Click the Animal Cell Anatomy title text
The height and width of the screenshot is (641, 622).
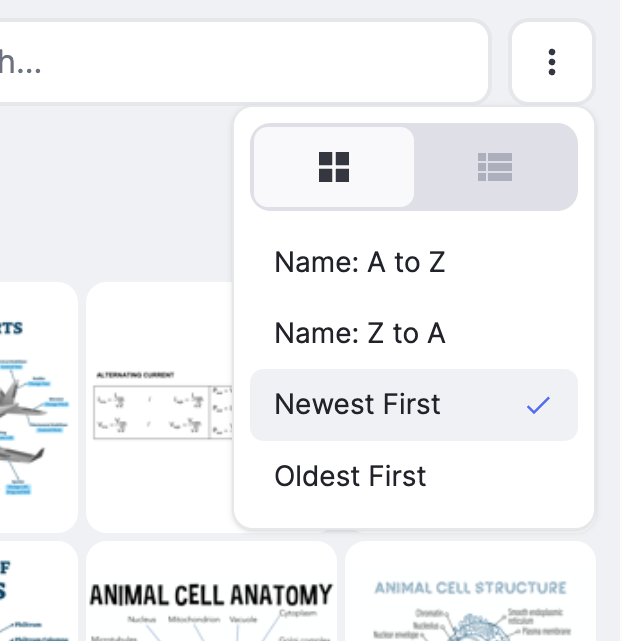[211, 596]
